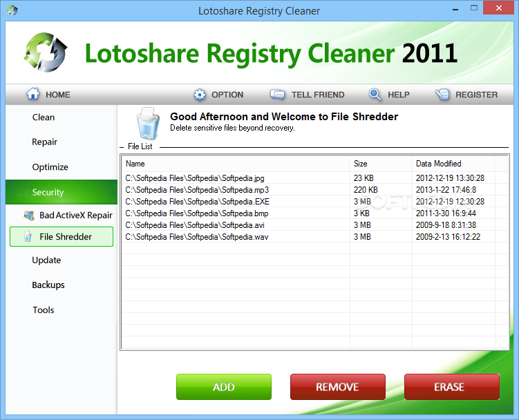The width and height of the screenshot is (519, 420).
Task: Click the 3 KB size cell
Action: [x=361, y=213]
